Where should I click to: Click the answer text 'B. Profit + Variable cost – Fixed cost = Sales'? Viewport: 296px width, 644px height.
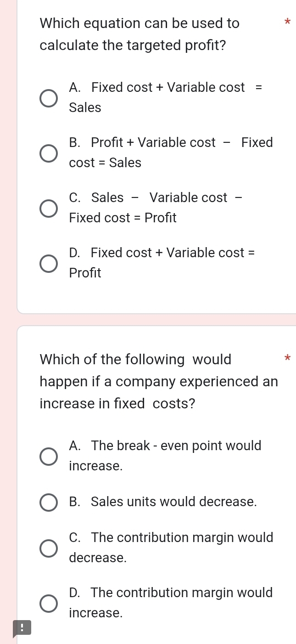[171, 152]
